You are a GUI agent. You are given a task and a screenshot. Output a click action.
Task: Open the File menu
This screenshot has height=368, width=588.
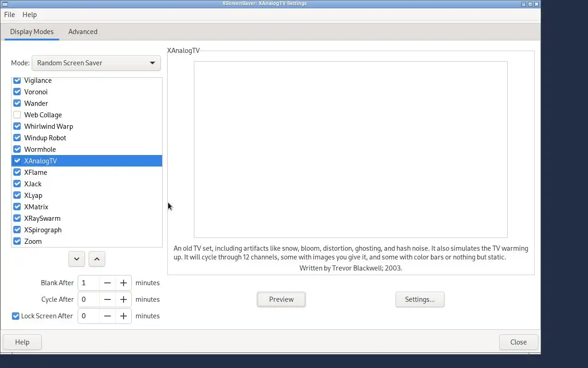pos(9,15)
